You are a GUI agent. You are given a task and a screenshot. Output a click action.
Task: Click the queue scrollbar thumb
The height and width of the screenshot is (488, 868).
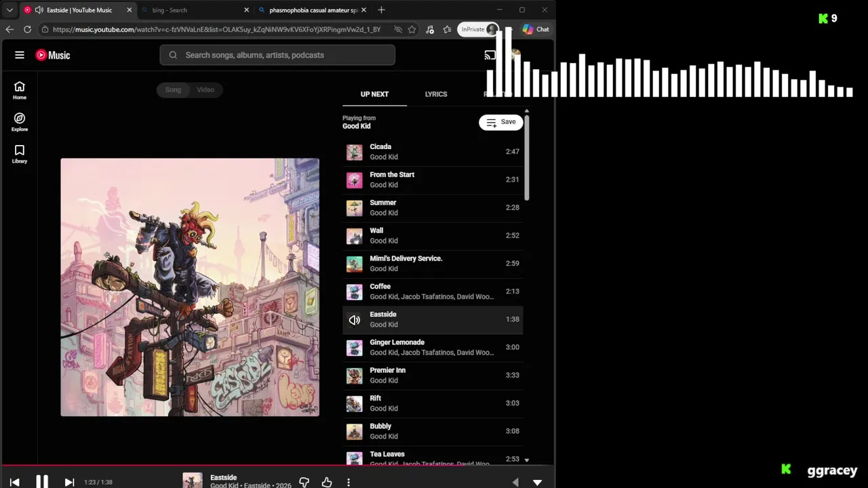tap(526, 157)
